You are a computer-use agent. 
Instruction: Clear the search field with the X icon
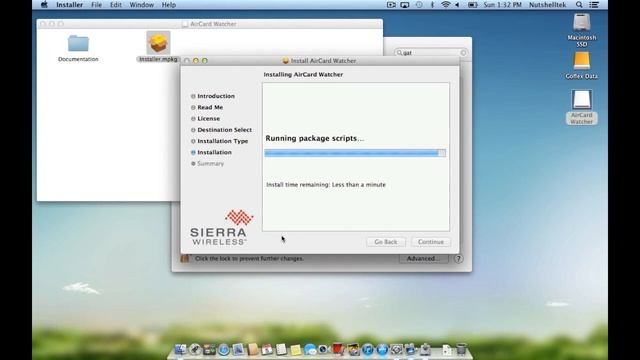click(463, 53)
